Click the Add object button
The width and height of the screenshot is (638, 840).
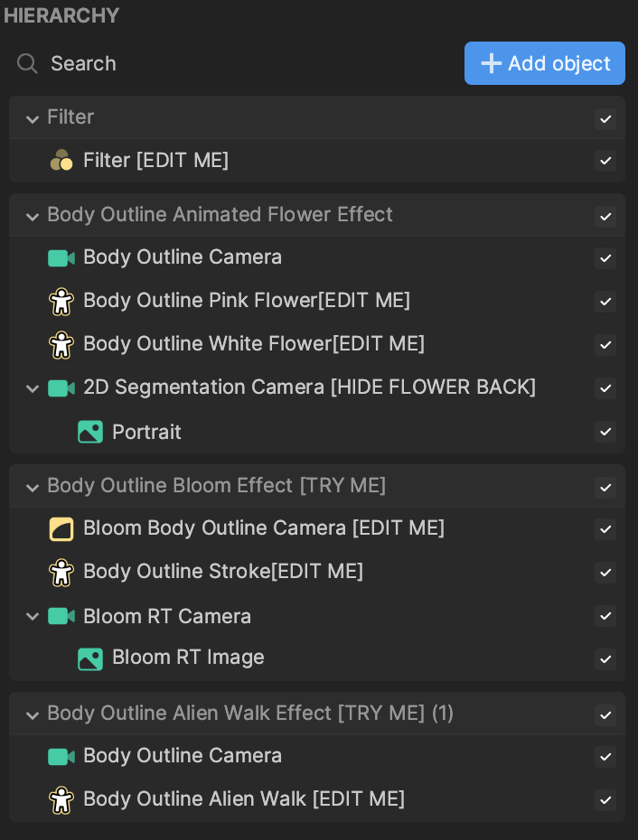coord(545,63)
